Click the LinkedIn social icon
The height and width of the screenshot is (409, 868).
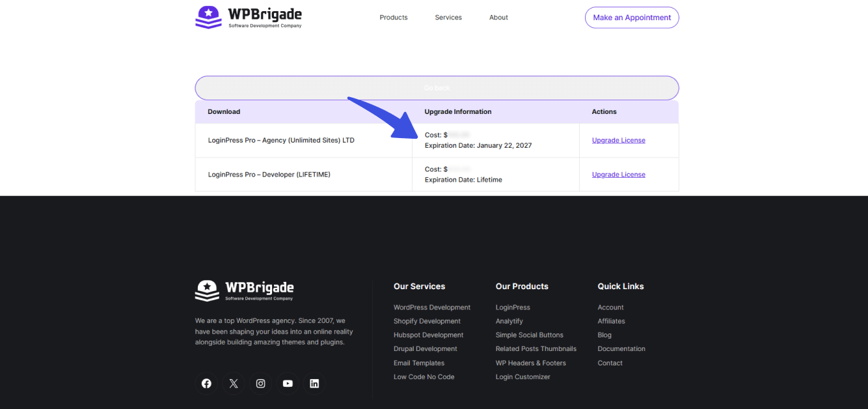(x=314, y=384)
